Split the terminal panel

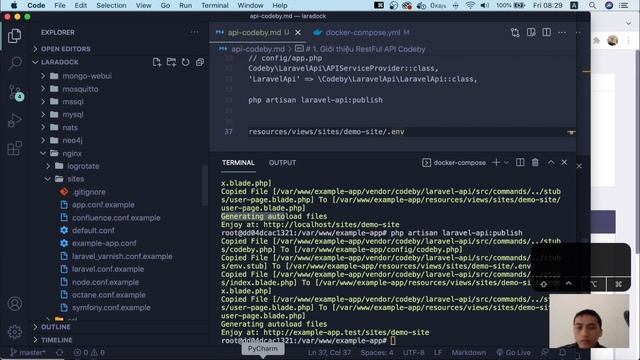(520, 162)
